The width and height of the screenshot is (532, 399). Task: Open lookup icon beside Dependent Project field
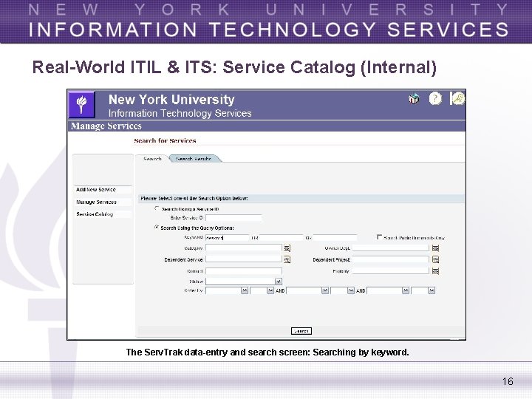point(435,260)
